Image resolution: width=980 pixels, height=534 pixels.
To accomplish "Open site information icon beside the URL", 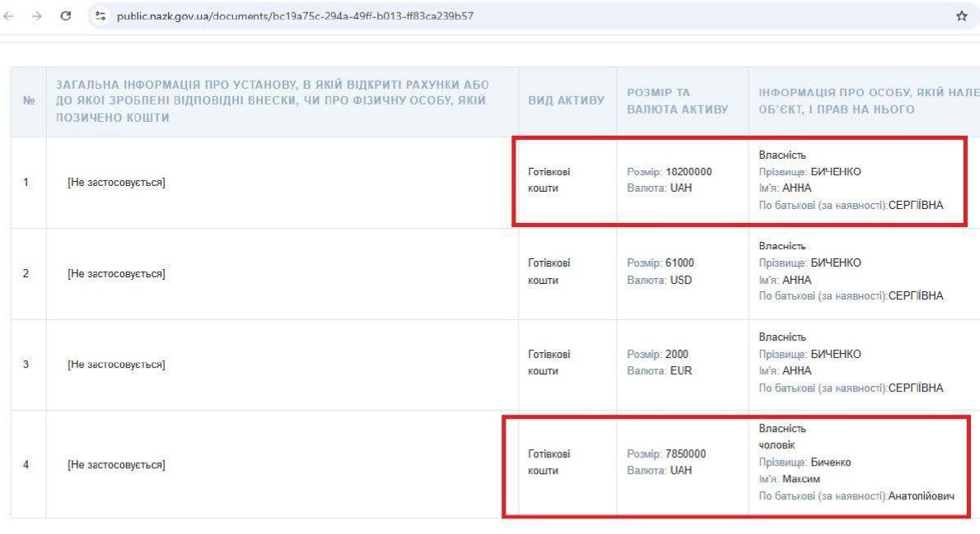I will (x=101, y=16).
